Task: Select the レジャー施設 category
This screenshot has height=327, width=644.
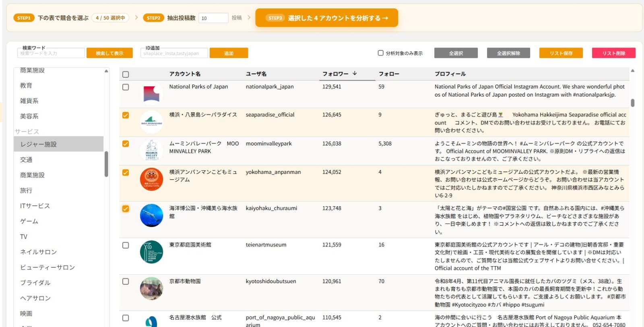Action: [x=58, y=144]
